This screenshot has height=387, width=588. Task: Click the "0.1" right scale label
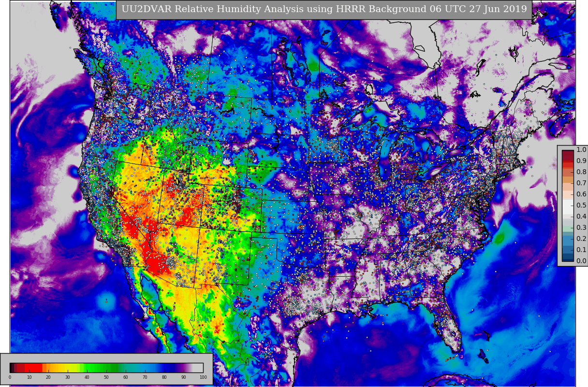click(581, 250)
